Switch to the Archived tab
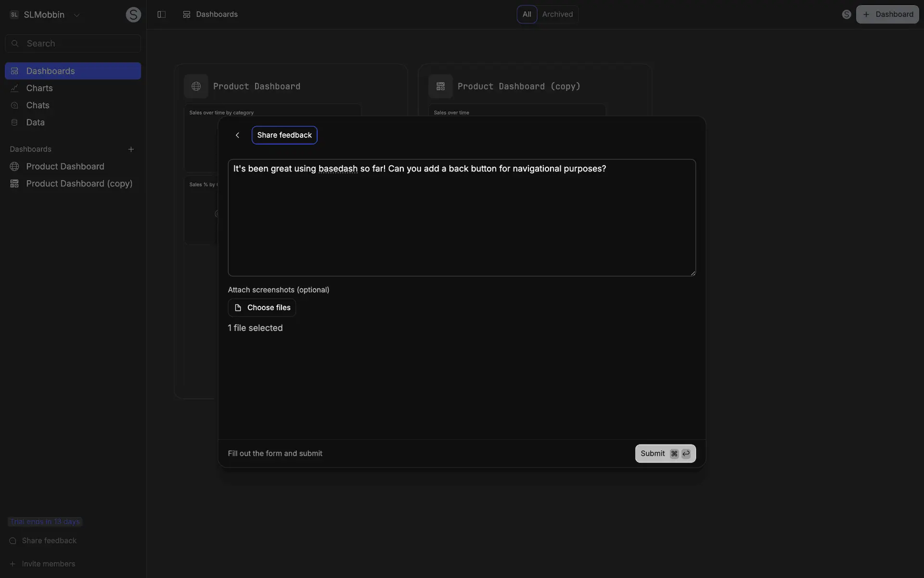 pyautogui.click(x=557, y=14)
